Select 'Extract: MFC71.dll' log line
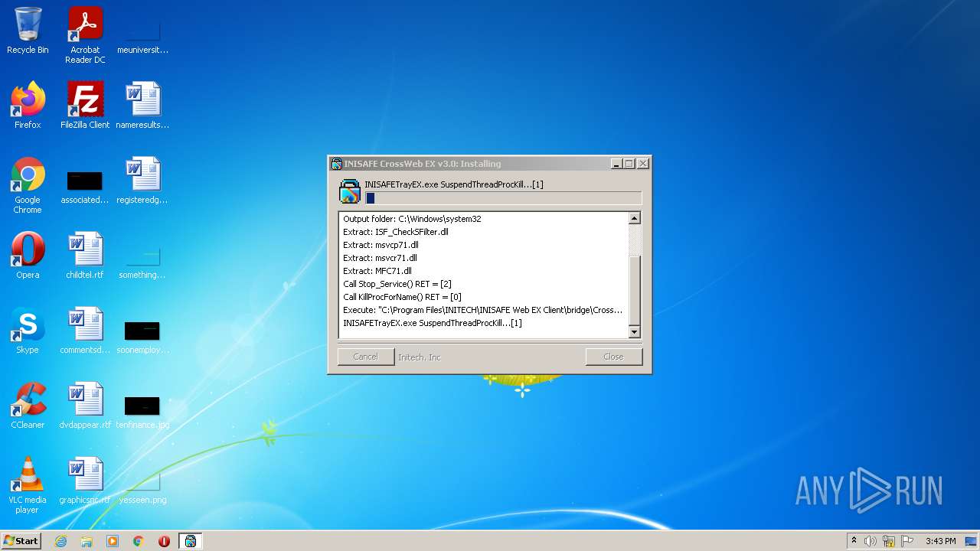The image size is (980, 551). click(x=377, y=271)
